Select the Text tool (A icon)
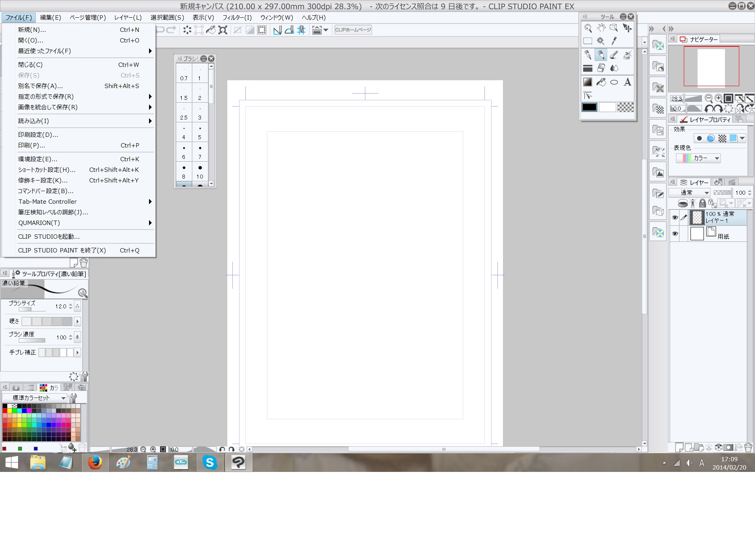 coord(628,82)
